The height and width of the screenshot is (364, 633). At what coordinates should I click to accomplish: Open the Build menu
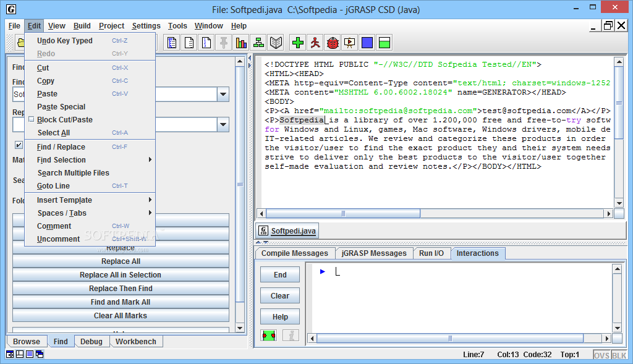click(82, 26)
